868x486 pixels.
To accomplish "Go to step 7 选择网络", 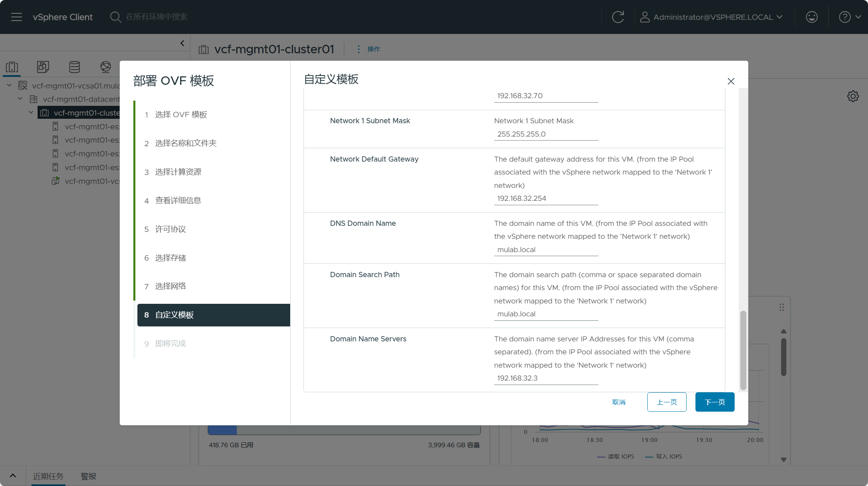I will coord(170,286).
